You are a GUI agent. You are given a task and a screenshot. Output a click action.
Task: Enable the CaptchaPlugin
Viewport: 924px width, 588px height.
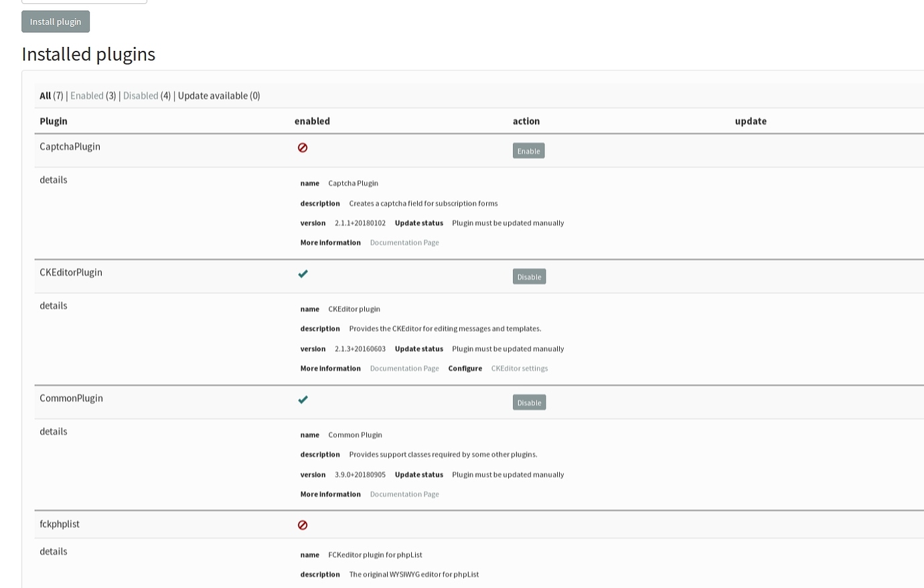point(528,151)
